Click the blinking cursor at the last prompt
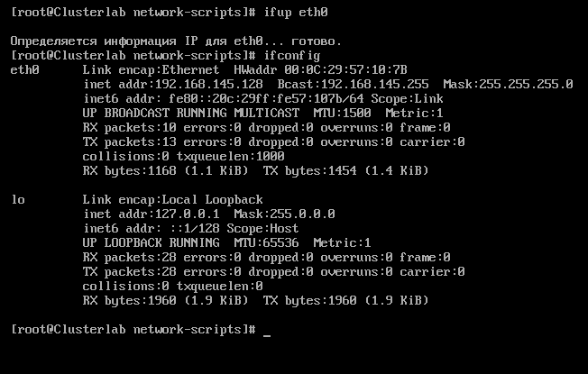 [267, 336]
